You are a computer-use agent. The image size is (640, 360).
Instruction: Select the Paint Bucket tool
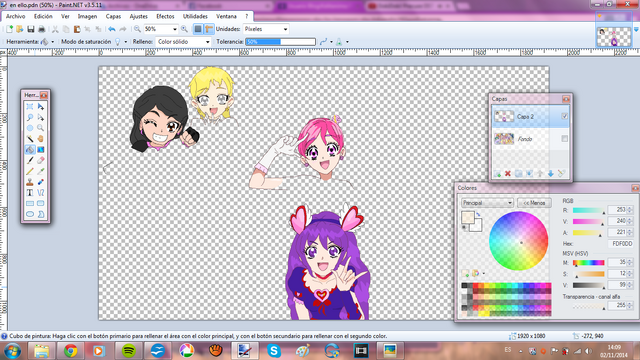pyautogui.click(x=30, y=149)
